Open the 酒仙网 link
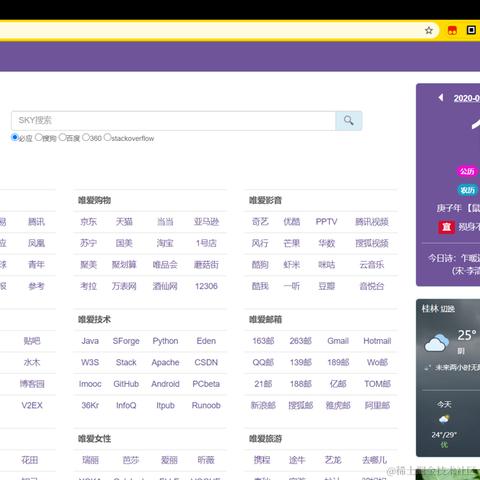 pos(165,286)
